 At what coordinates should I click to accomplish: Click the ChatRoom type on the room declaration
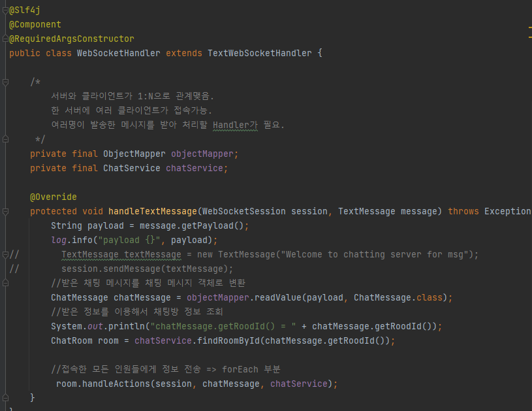[x=72, y=340]
